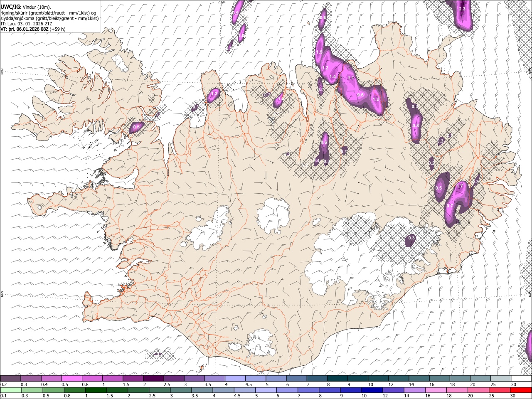Click the 1.4 precipitation value label
This screenshot has height=399, width=532.
332,76
